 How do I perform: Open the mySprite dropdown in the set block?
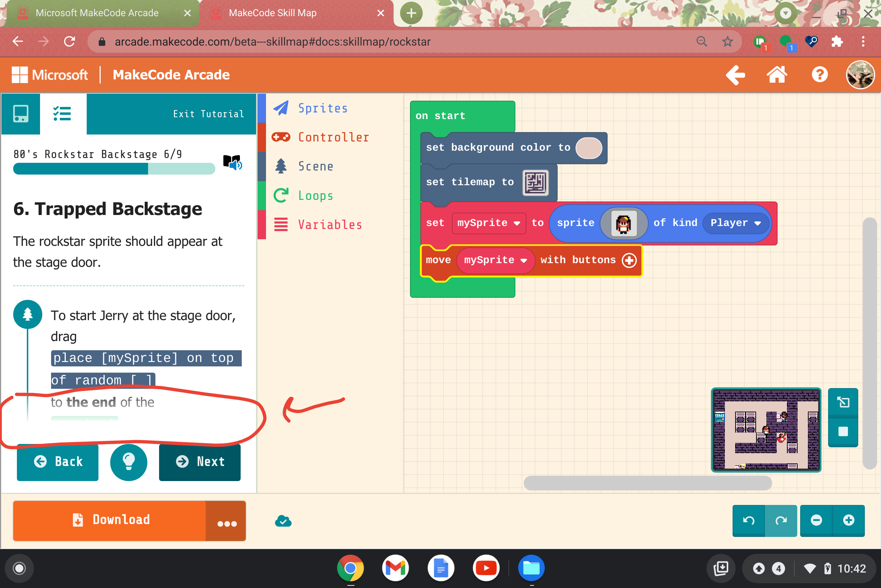click(517, 223)
